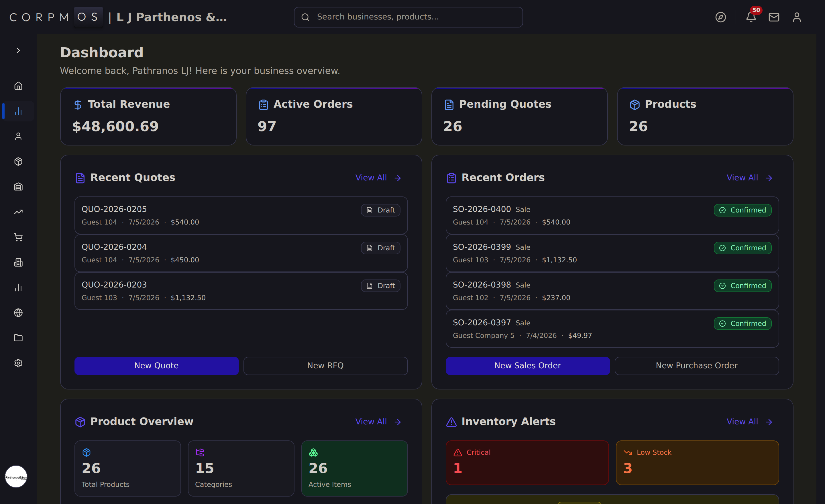Open the folder icon in sidebar
Image resolution: width=825 pixels, height=504 pixels.
18,338
